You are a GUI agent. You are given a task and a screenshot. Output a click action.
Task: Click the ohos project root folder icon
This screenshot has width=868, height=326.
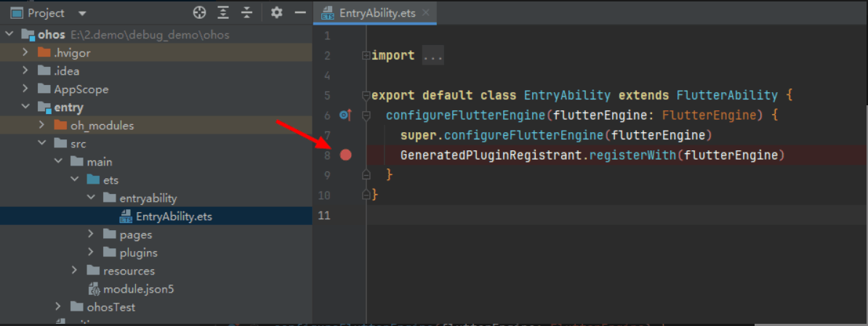click(x=28, y=35)
